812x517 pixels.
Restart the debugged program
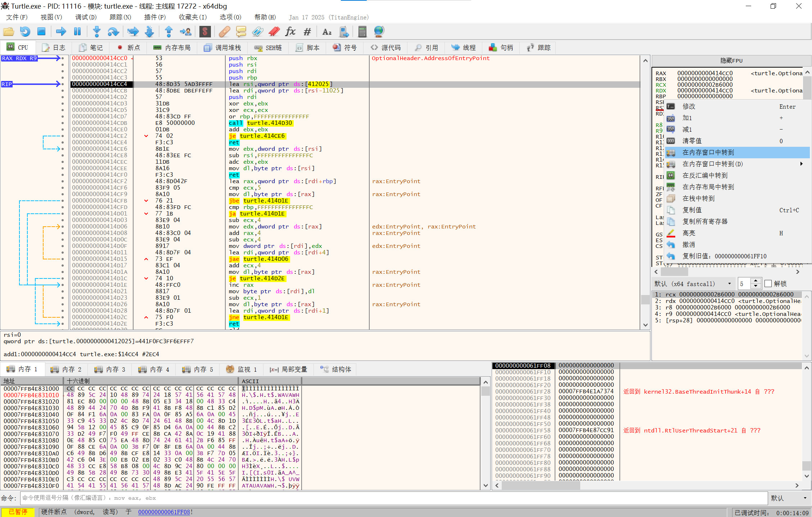click(25, 32)
